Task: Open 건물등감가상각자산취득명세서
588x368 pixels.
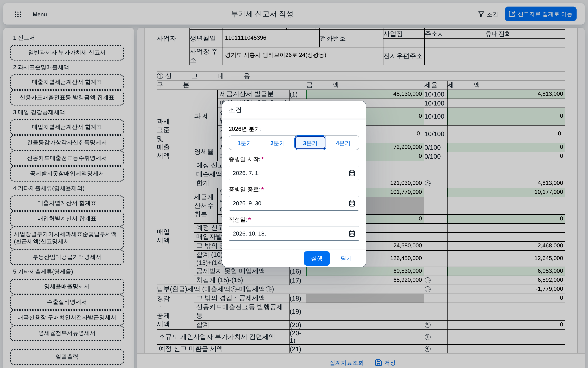Action: [x=67, y=143]
